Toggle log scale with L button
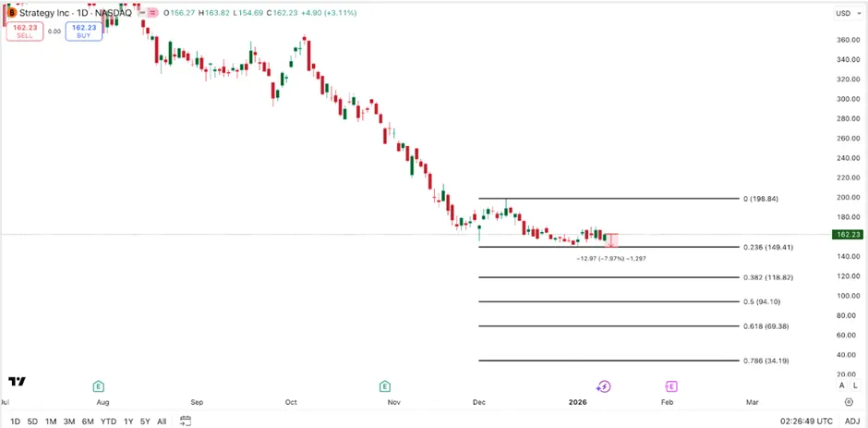Viewport: 868px width, 428px height. 855,385
